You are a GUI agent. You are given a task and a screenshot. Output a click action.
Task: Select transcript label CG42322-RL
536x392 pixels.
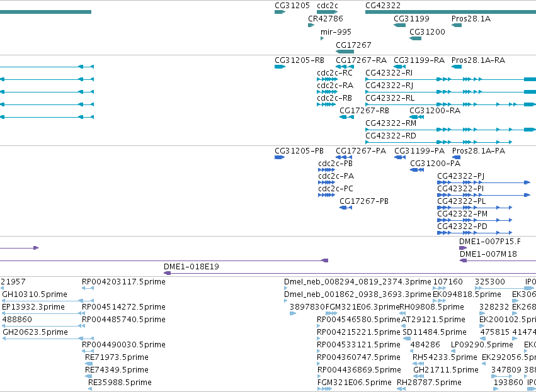point(390,98)
